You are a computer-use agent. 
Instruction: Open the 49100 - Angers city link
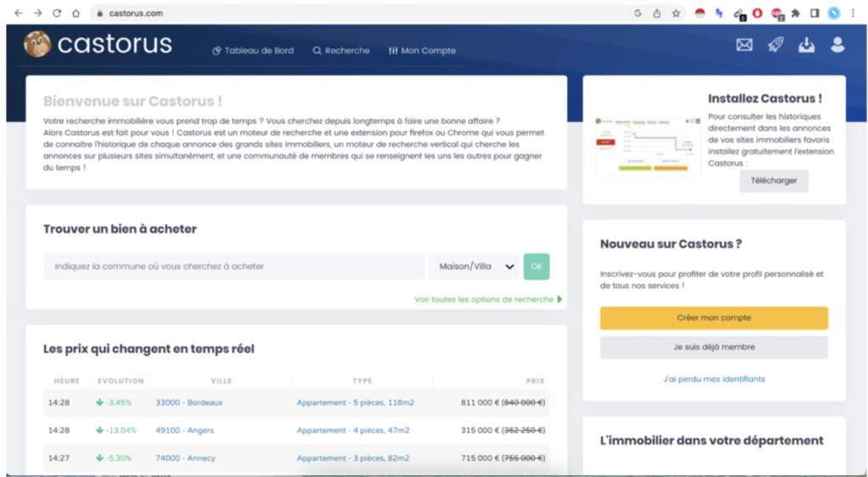click(x=184, y=430)
